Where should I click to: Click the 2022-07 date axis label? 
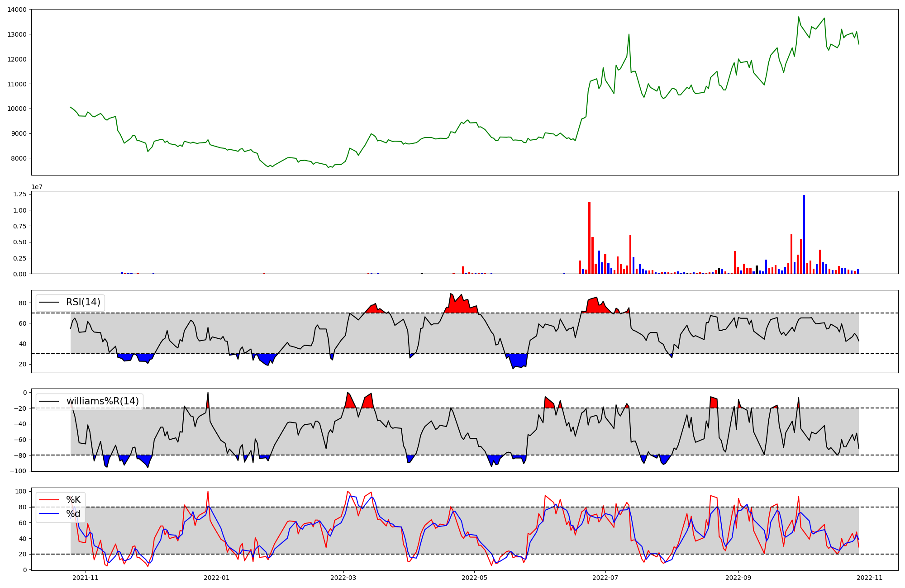point(605,578)
